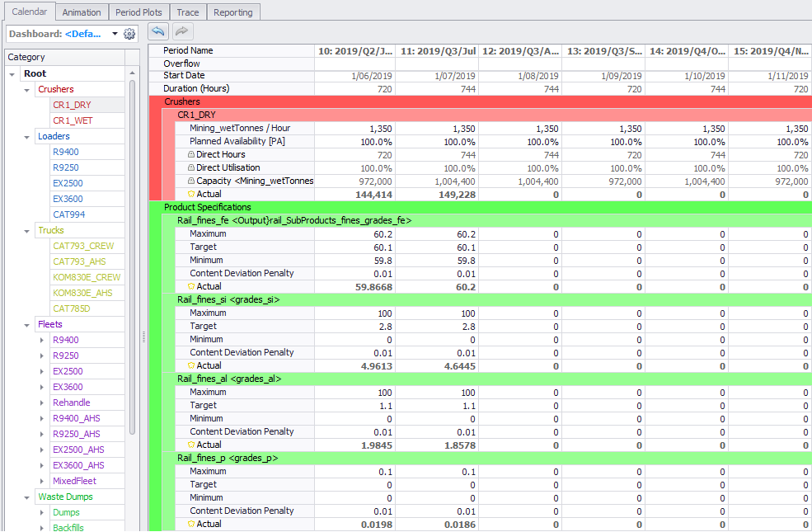Click the undo arrow button
The image size is (812, 532).
click(x=158, y=31)
